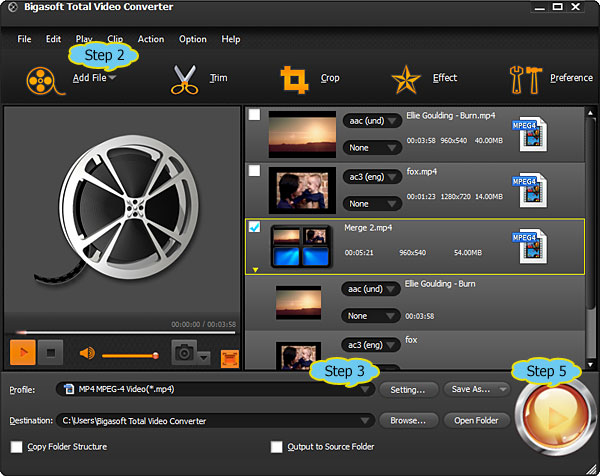The height and width of the screenshot is (476, 600).
Task: Open the Play menu
Action: pyautogui.click(x=84, y=39)
